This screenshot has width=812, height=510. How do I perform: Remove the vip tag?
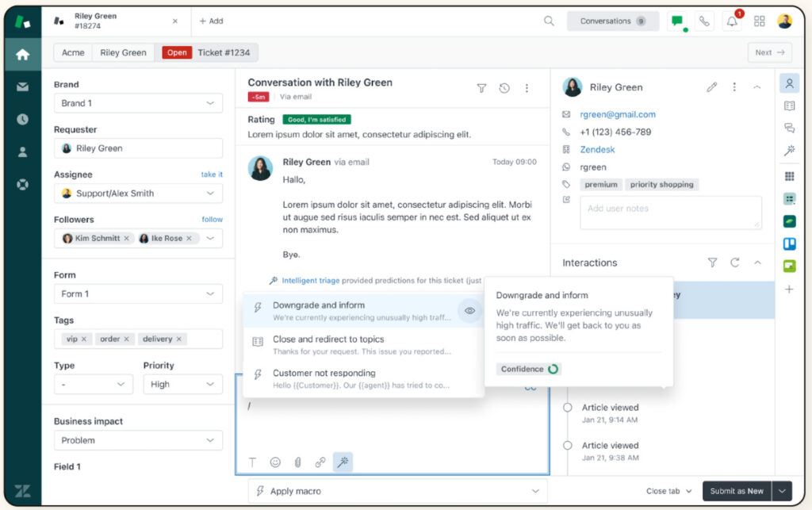tap(84, 339)
